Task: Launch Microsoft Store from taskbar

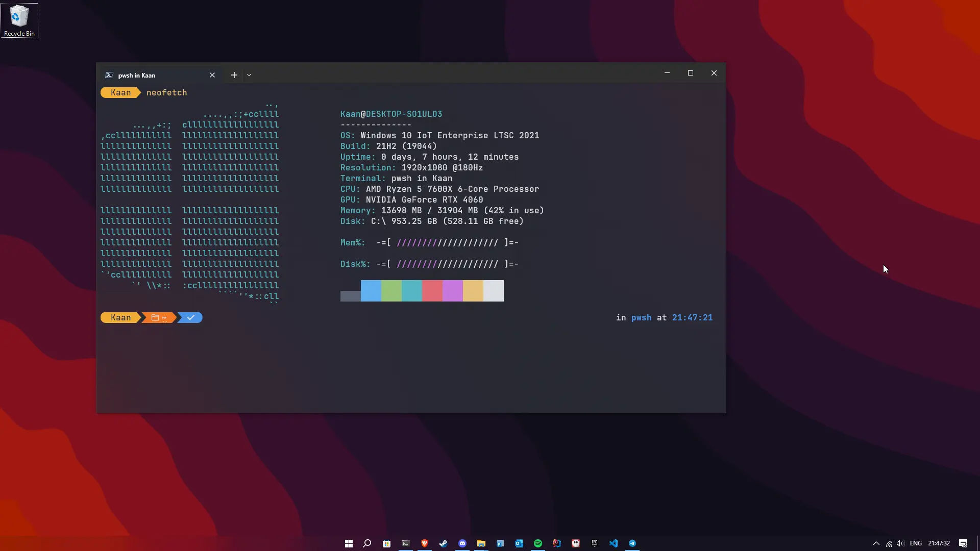Action: (386, 543)
